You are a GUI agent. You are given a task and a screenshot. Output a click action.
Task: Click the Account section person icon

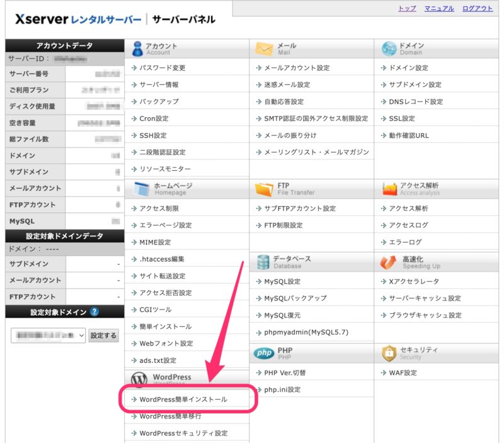[137, 49]
